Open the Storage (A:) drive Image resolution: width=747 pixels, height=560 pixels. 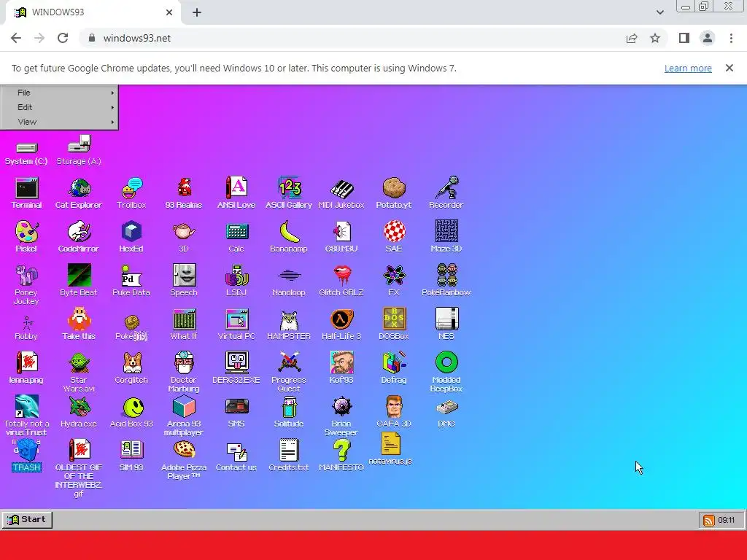coord(79,150)
